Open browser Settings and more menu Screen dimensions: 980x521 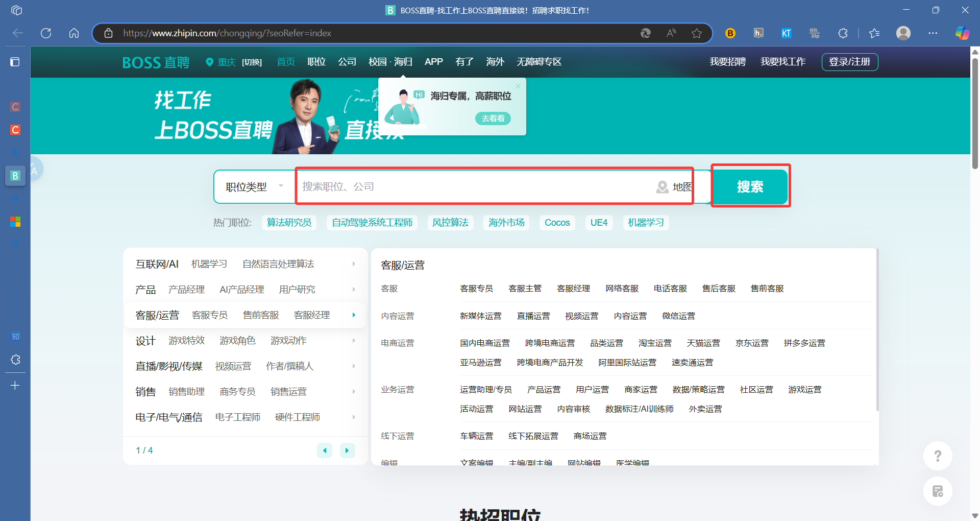[x=933, y=33]
